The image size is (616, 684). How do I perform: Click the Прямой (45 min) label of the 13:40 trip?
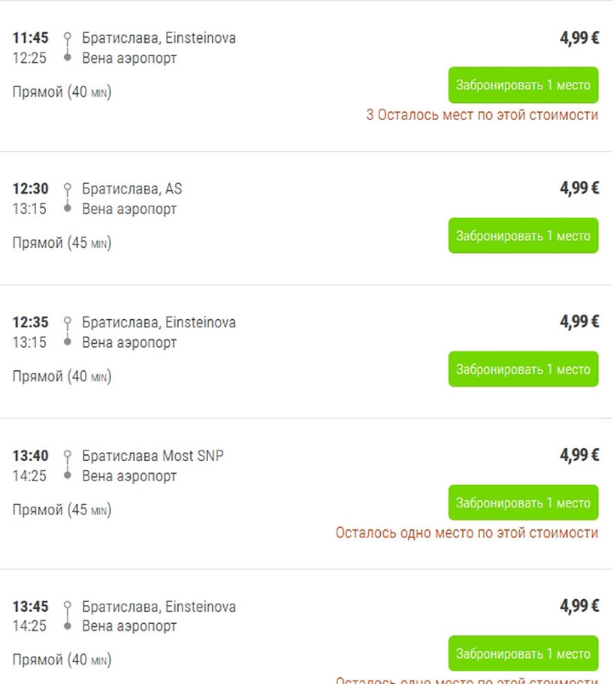(62, 510)
